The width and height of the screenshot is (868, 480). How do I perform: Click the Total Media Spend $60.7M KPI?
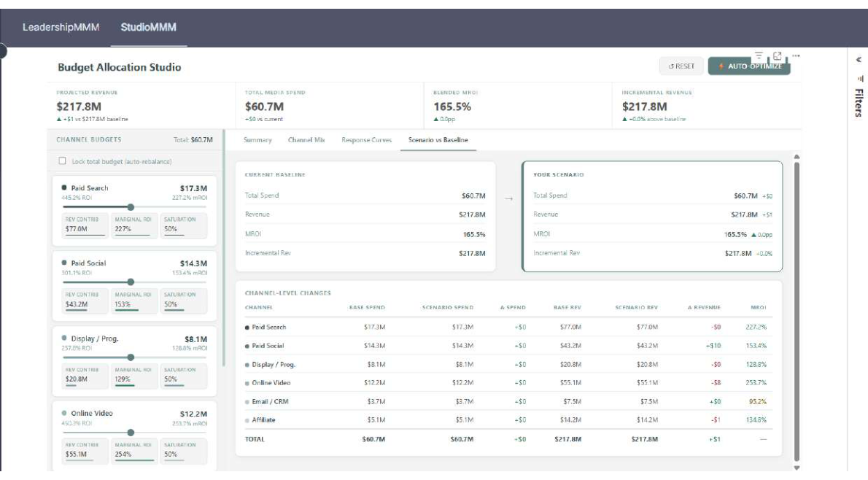(264, 107)
